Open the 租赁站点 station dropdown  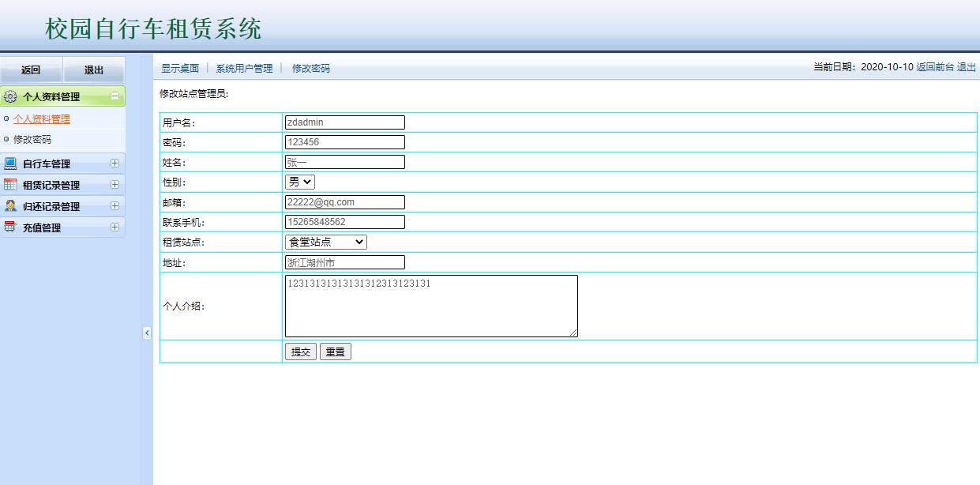(x=326, y=242)
